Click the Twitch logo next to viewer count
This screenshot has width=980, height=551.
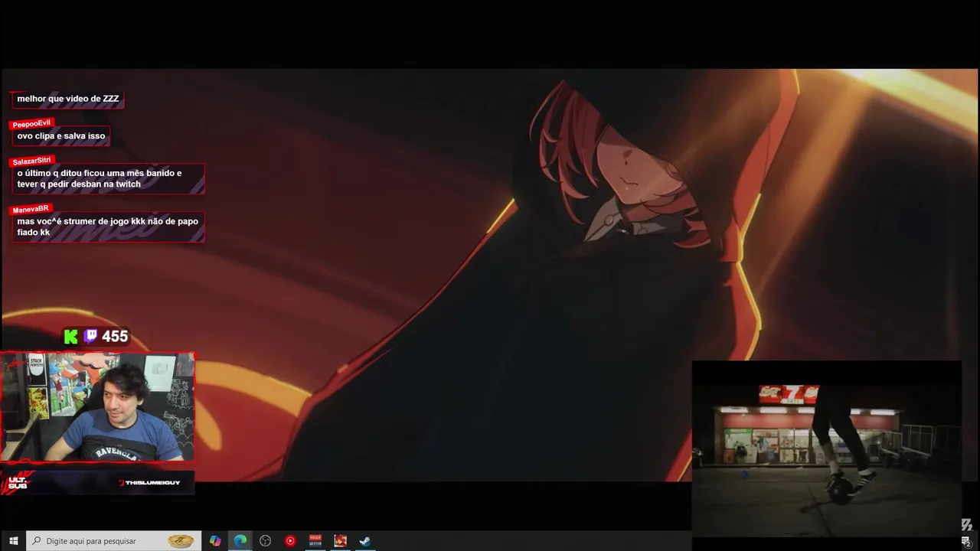click(90, 337)
